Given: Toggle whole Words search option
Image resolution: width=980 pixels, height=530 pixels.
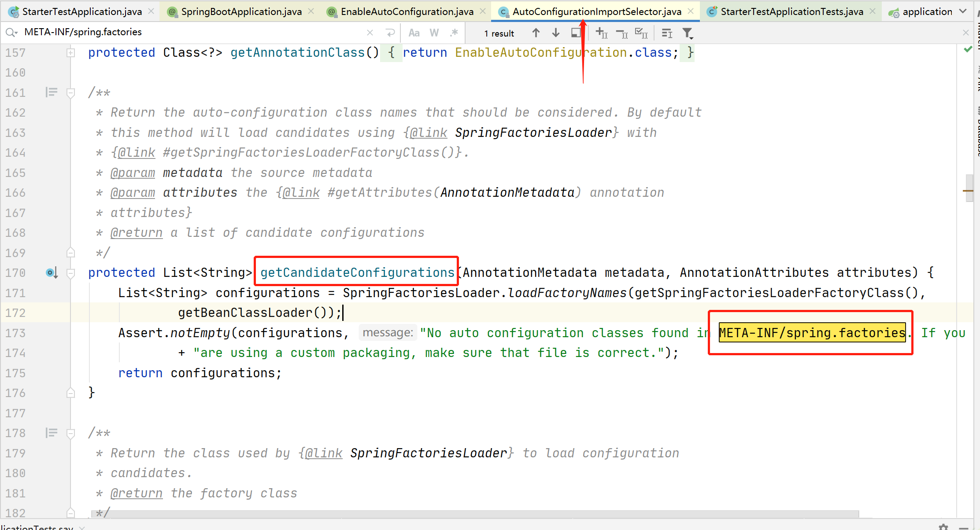Looking at the screenshot, I should [x=434, y=33].
